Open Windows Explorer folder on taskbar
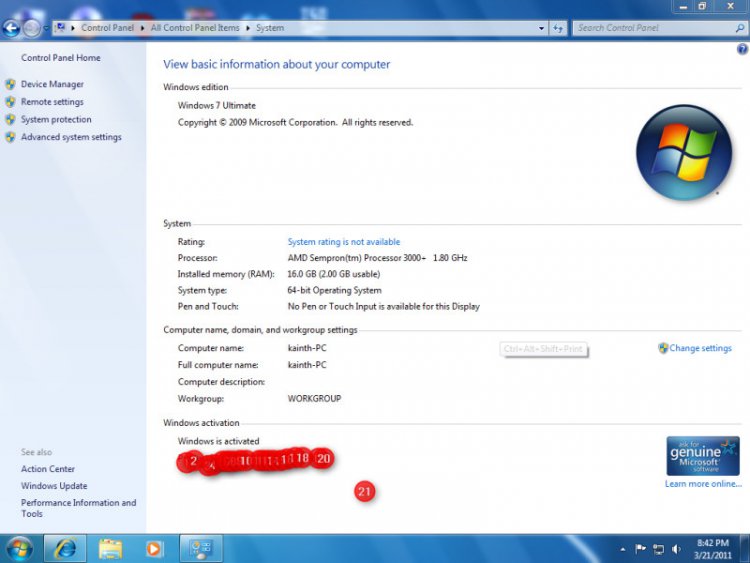This screenshot has height=563, width=750. pyautogui.click(x=110, y=549)
